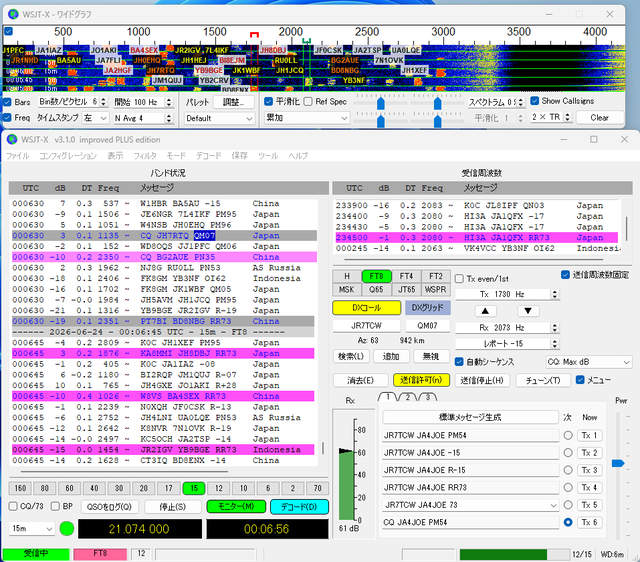Click the 調整 palette adjust button
The image size is (640, 562).
(233, 102)
